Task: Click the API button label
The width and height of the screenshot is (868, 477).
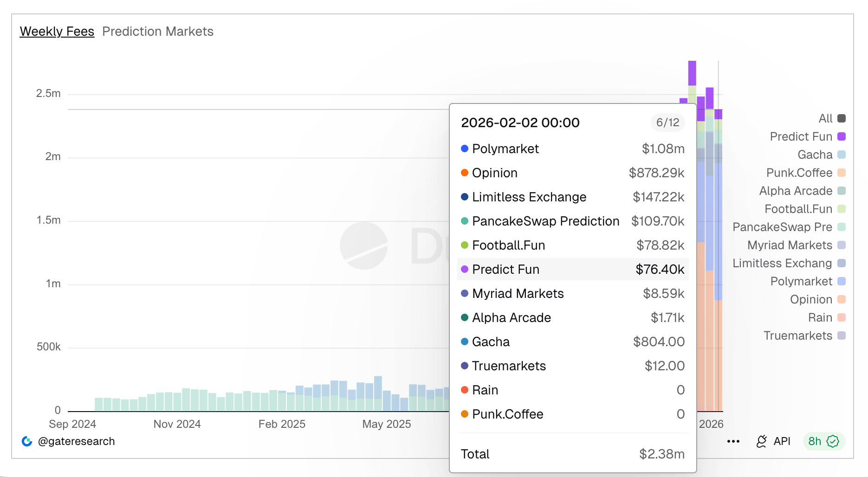Action: 782,441
